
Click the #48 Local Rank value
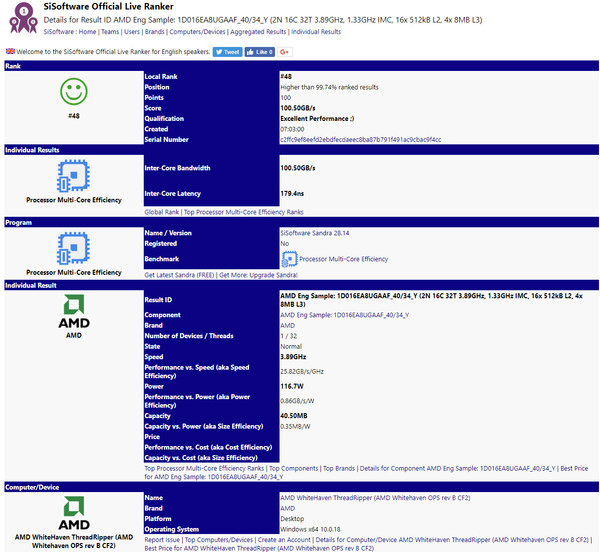tap(286, 77)
